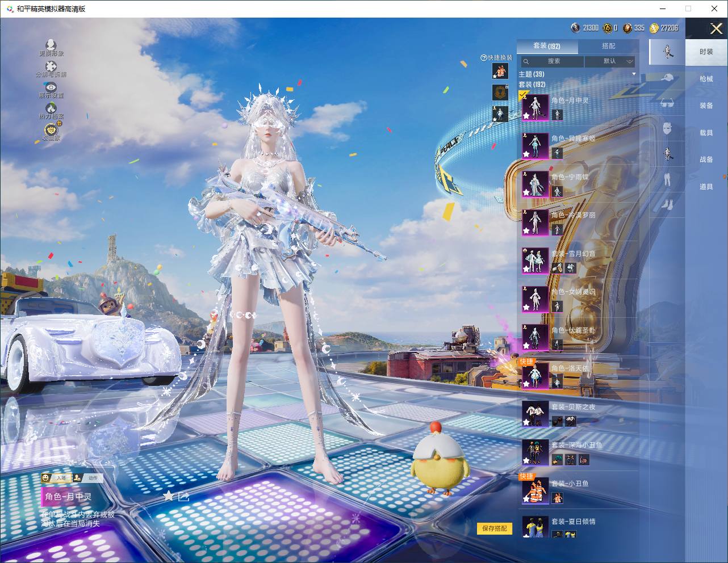Open the 分解与拆解 puzzle-piece icon

51,66
